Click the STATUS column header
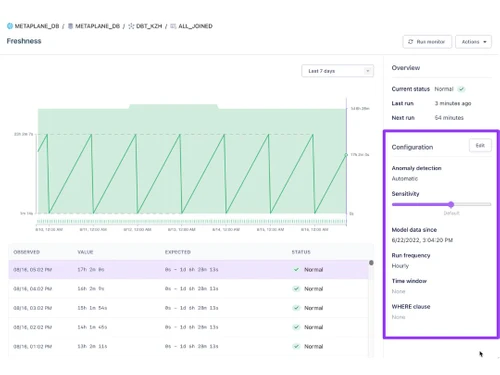The width and height of the screenshot is (500, 375). click(301, 252)
